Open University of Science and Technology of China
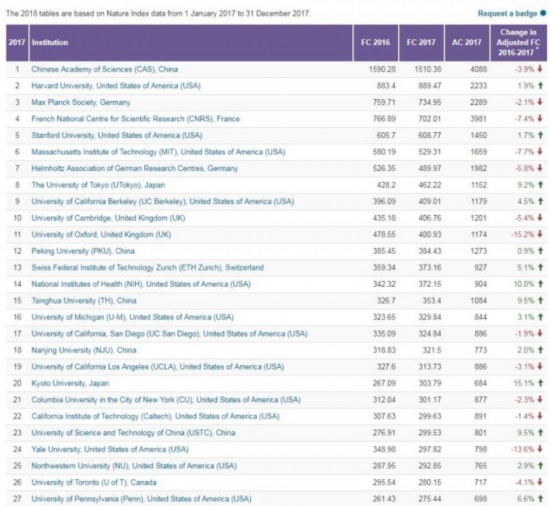This screenshot has width=550, height=506. pos(133,433)
